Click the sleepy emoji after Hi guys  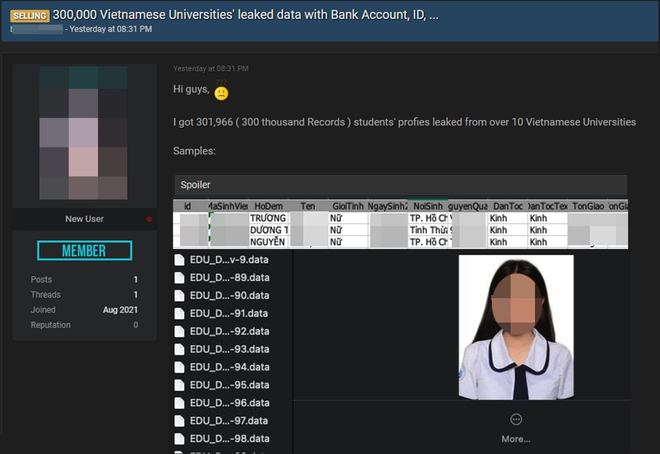(221, 93)
